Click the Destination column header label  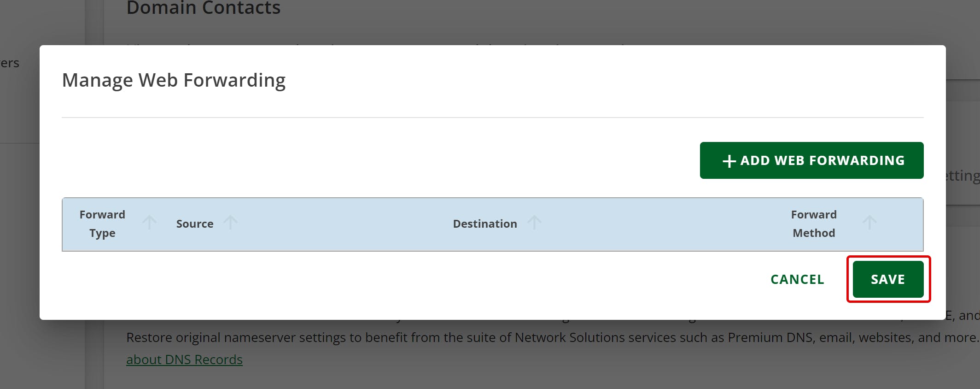[485, 224]
